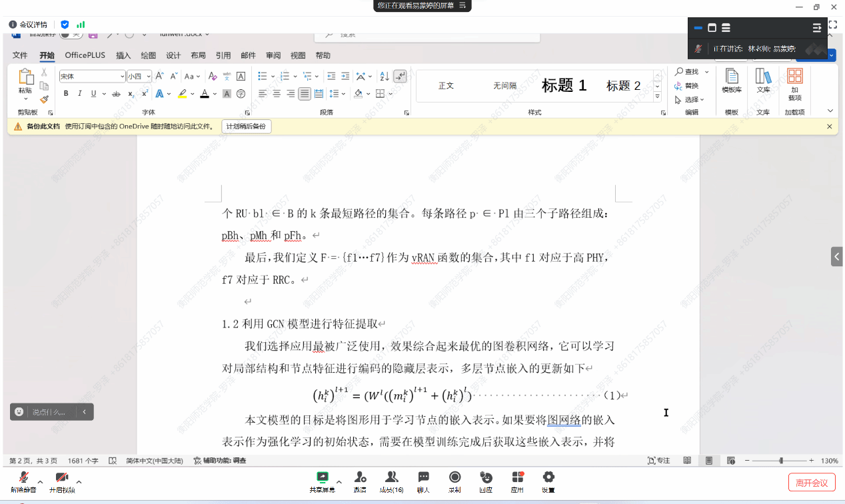Click the 计划稍后备份 button
Image resolution: width=845 pixels, height=504 pixels.
click(247, 126)
